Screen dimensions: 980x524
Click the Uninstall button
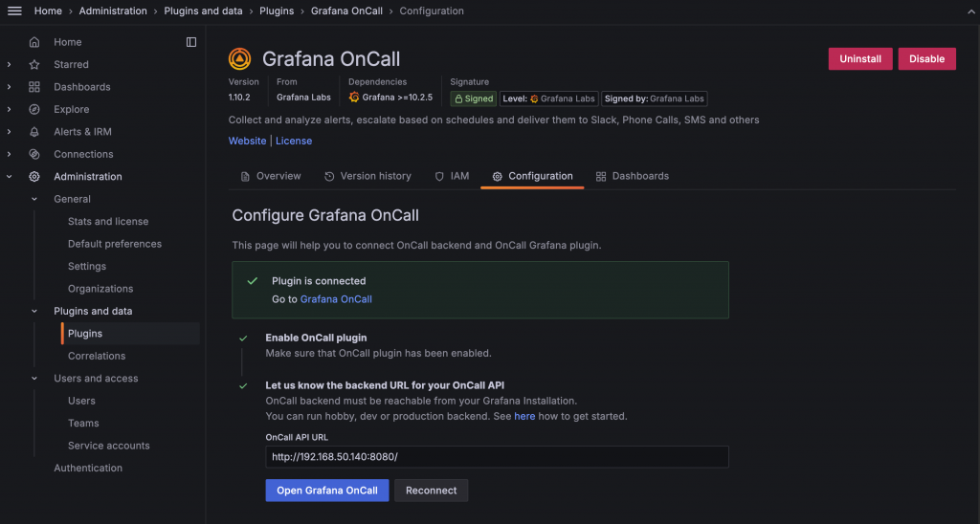pyautogui.click(x=860, y=58)
